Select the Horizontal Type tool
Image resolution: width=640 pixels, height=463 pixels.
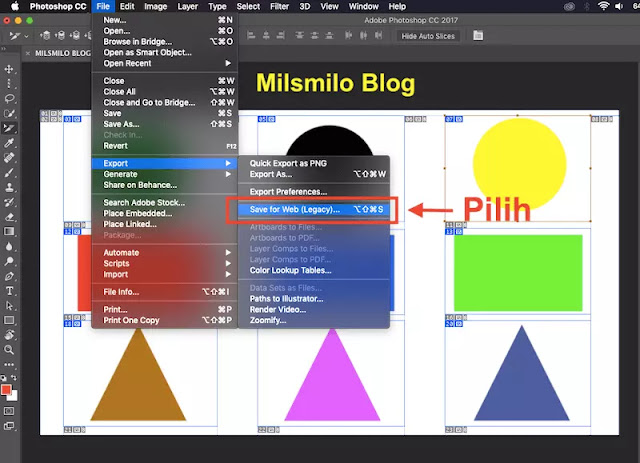pyautogui.click(x=9, y=291)
